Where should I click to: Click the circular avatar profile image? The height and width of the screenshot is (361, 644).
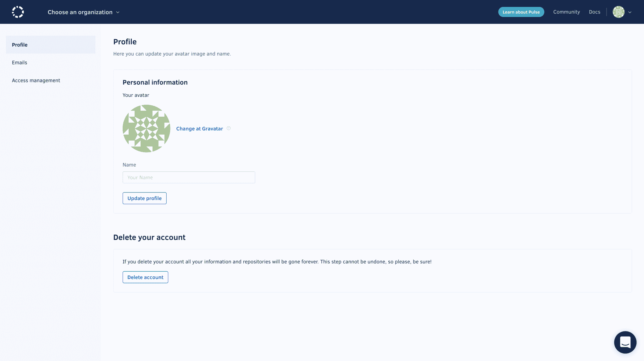tap(146, 128)
